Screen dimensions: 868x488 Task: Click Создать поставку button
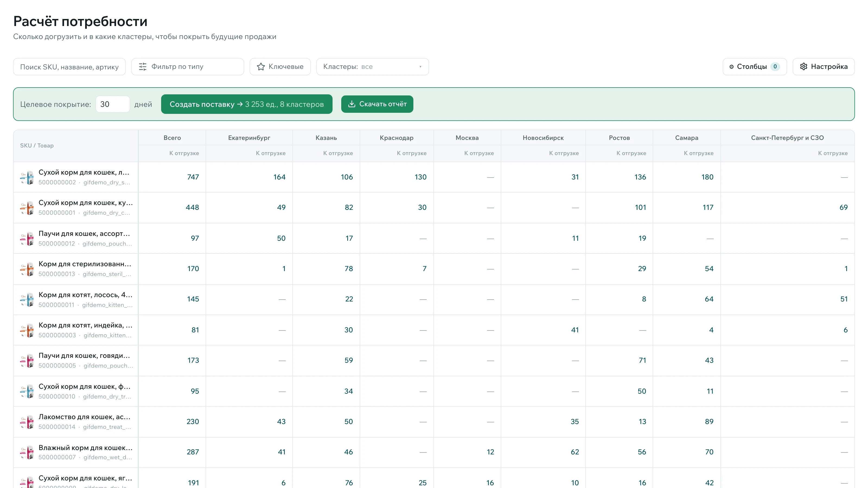247,104
